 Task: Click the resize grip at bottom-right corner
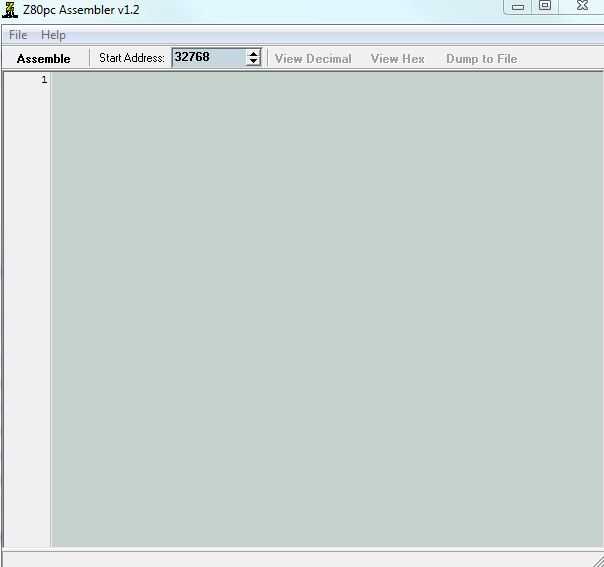click(598, 560)
